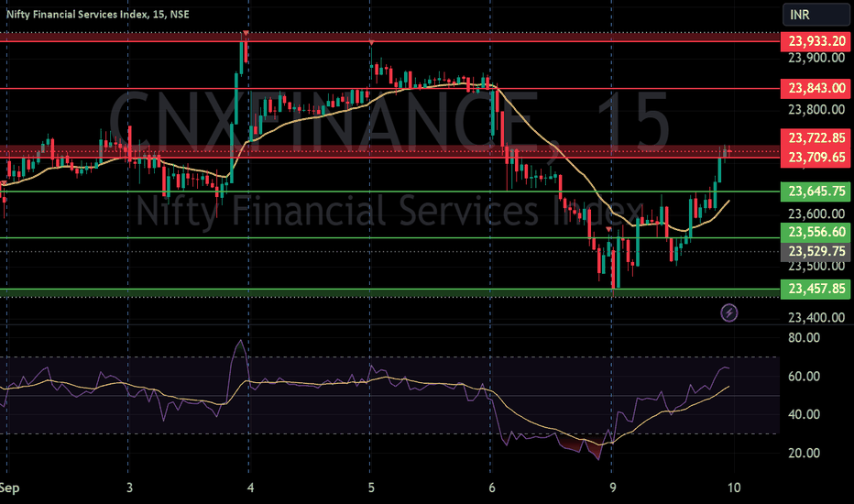Open the INR currency selector

[817, 15]
